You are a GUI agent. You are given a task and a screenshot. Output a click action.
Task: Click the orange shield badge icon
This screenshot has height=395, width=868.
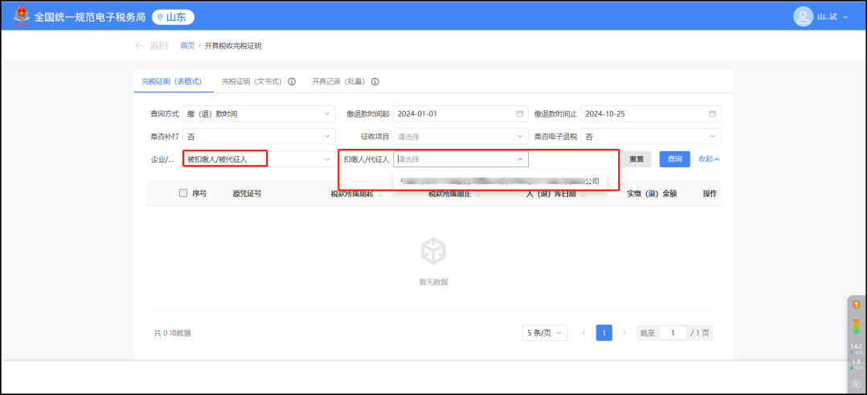pyautogui.click(x=856, y=305)
